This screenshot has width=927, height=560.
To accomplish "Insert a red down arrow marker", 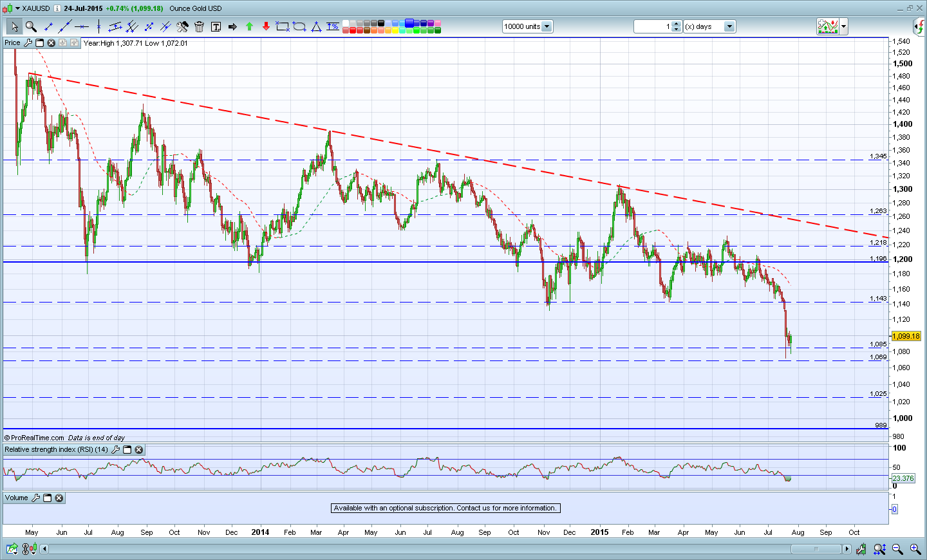I will coord(266,26).
